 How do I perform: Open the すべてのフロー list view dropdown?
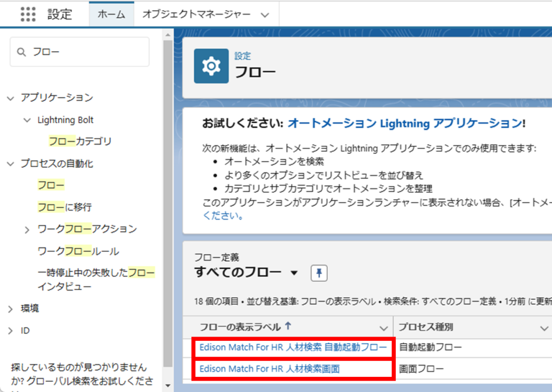tap(294, 274)
